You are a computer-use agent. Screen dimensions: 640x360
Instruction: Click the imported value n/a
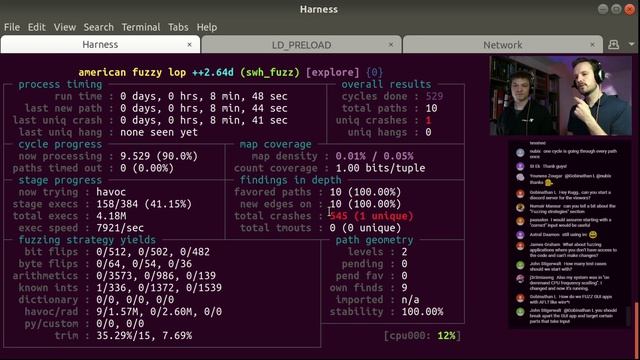(410, 300)
